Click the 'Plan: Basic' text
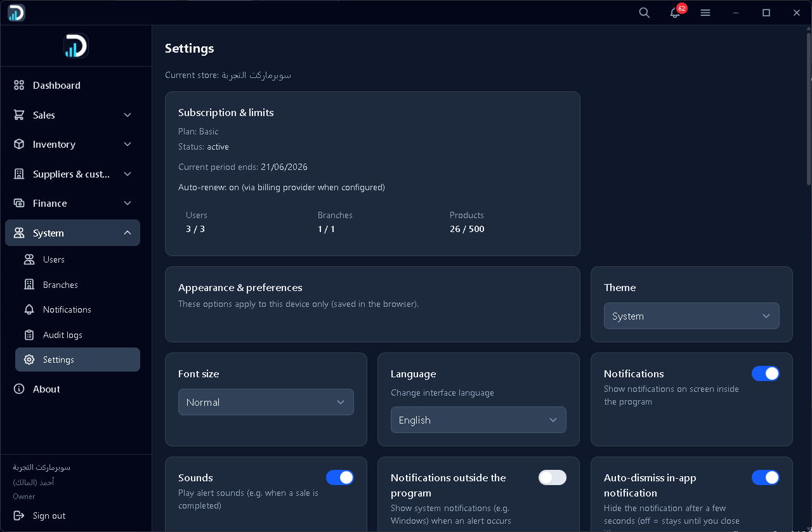 click(198, 131)
